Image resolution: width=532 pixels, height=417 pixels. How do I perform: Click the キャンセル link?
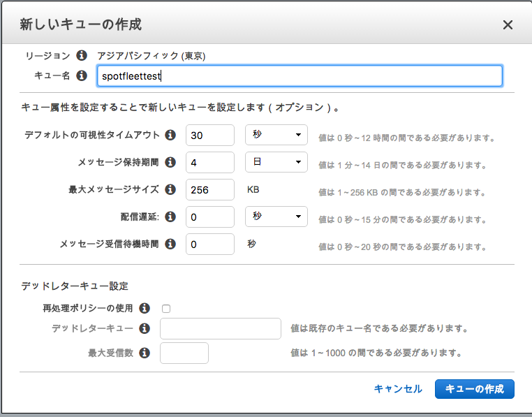click(398, 389)
